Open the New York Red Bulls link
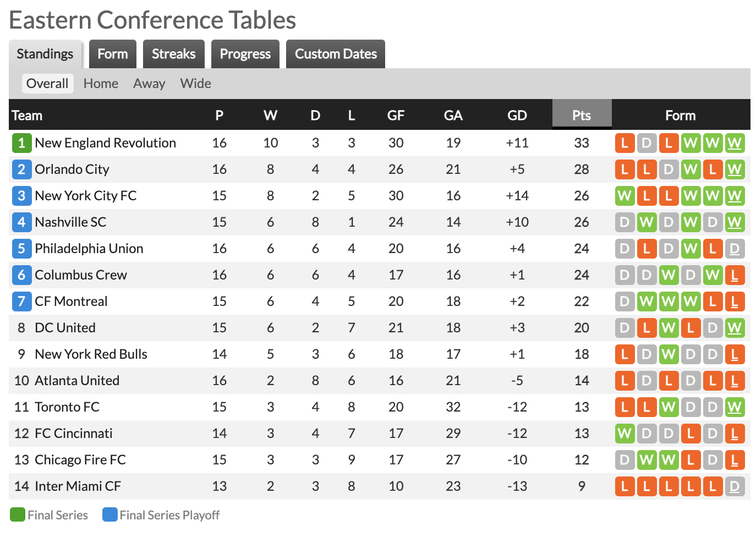The height and width of the screenshot is (537, 756). click(91, 354)
